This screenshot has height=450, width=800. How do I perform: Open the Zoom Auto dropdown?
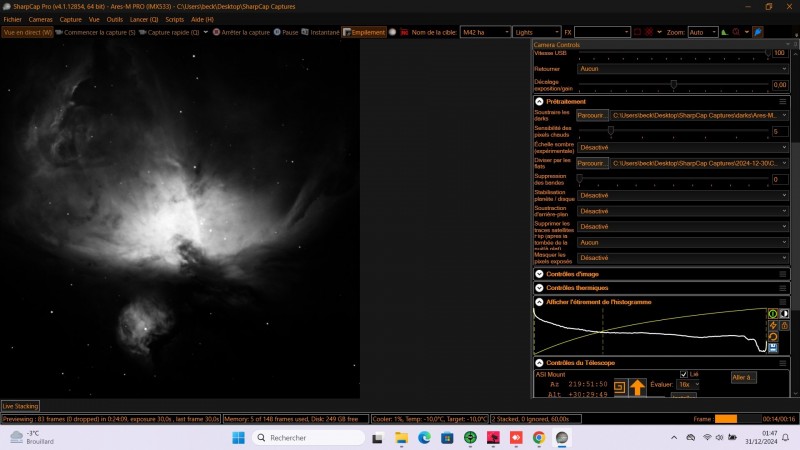tap(703, 32)
